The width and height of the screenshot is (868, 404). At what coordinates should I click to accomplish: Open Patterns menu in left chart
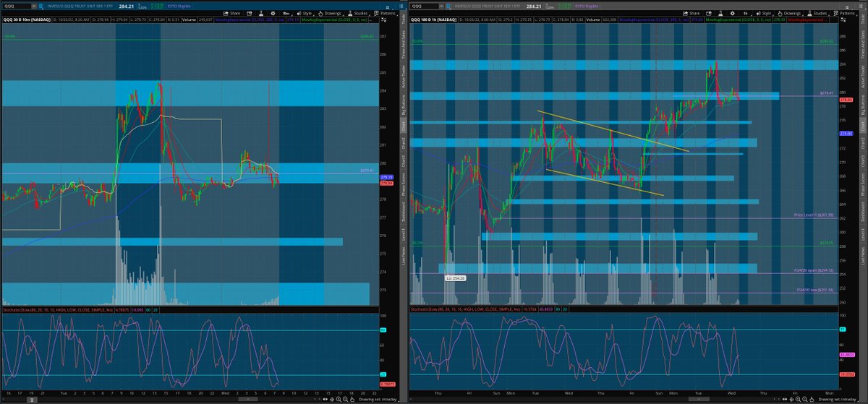(386, 13)
